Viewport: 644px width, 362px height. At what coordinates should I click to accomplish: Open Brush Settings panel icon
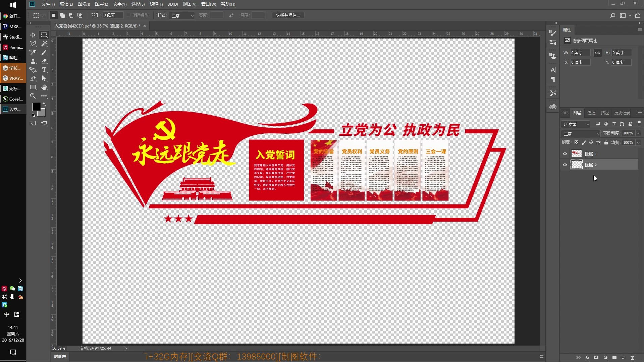(553, 33)
